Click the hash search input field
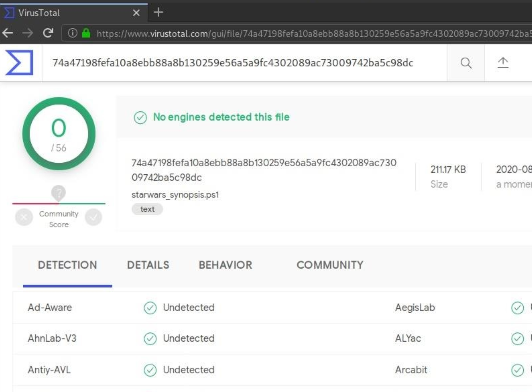 [232, 63]
